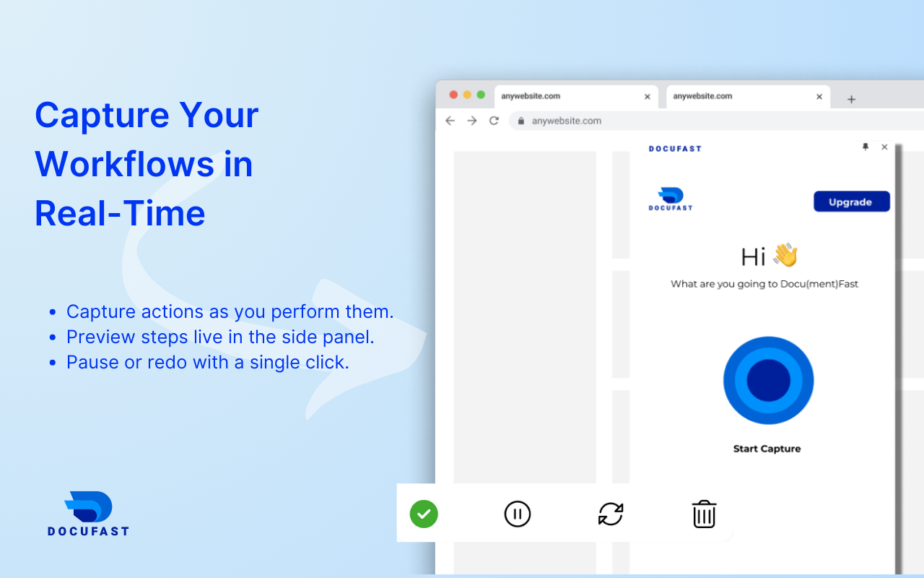The image size is (924, 578).
Task: Click "Pause or redo with a single click." bullet
Action: click(208, 362)
